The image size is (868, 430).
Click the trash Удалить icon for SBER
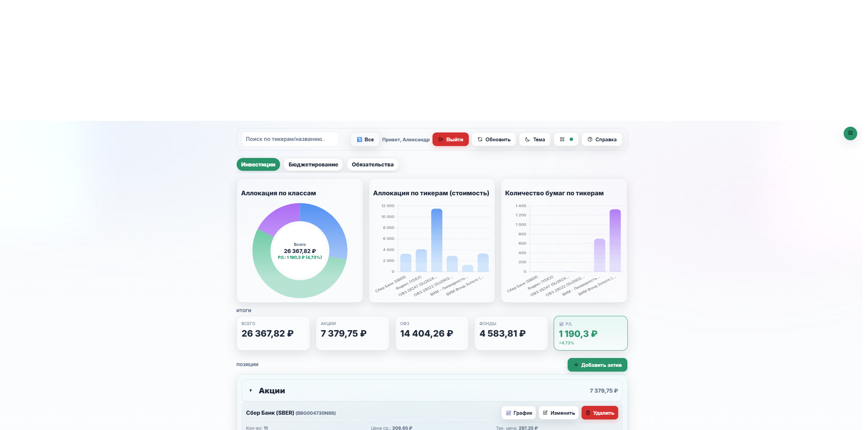[x=588, y=413]
